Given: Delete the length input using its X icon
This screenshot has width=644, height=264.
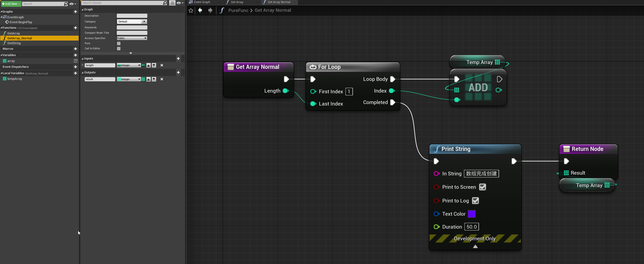Looking at the screenshot, I should tap(162, 65).
